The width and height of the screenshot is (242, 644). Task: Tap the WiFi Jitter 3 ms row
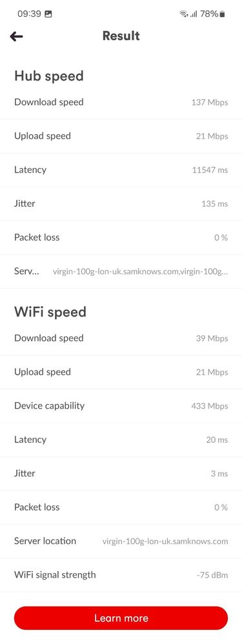[121, 474]
